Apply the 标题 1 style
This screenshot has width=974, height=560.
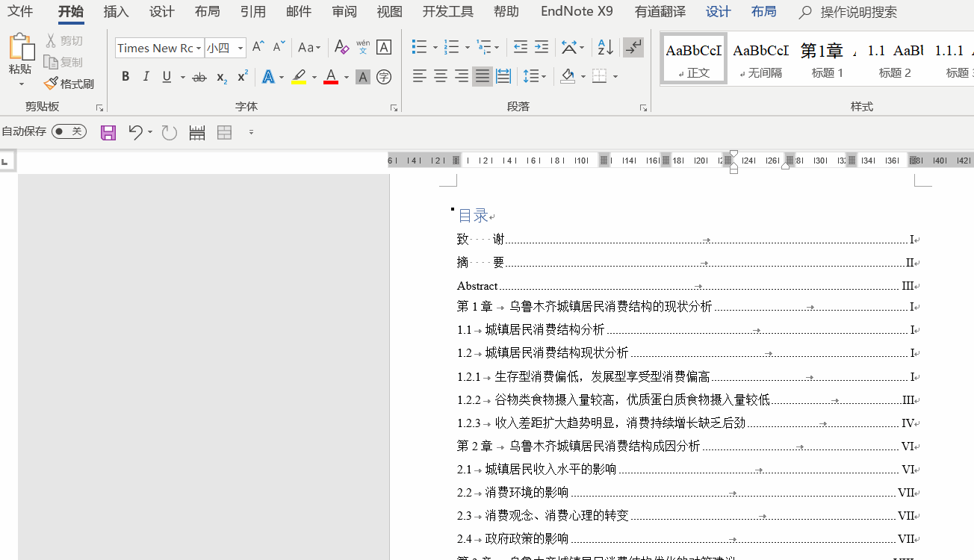pos(826,57)
